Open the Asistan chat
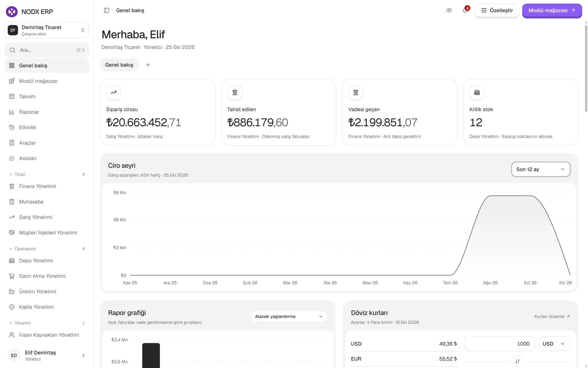 [x=47, y=158]
